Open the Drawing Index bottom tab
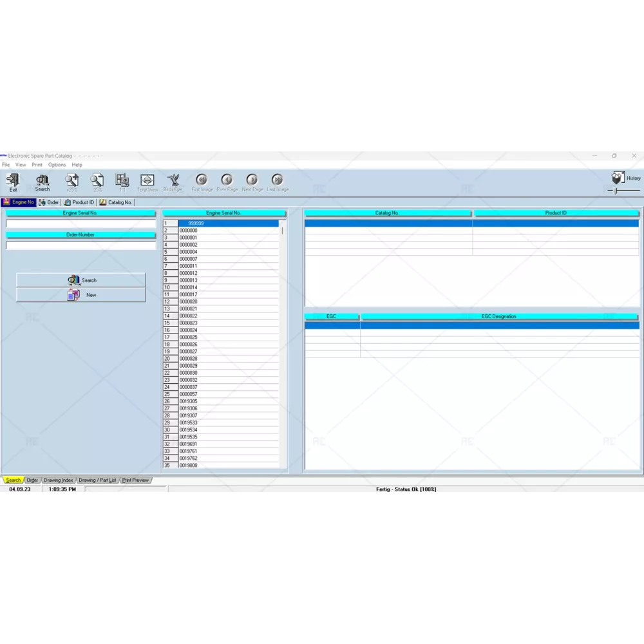 pyautogui.click(x=59, y=480)
